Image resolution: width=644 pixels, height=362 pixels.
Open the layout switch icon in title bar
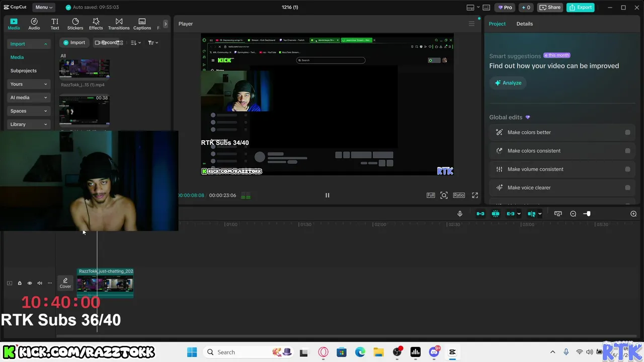pos(470,7)
